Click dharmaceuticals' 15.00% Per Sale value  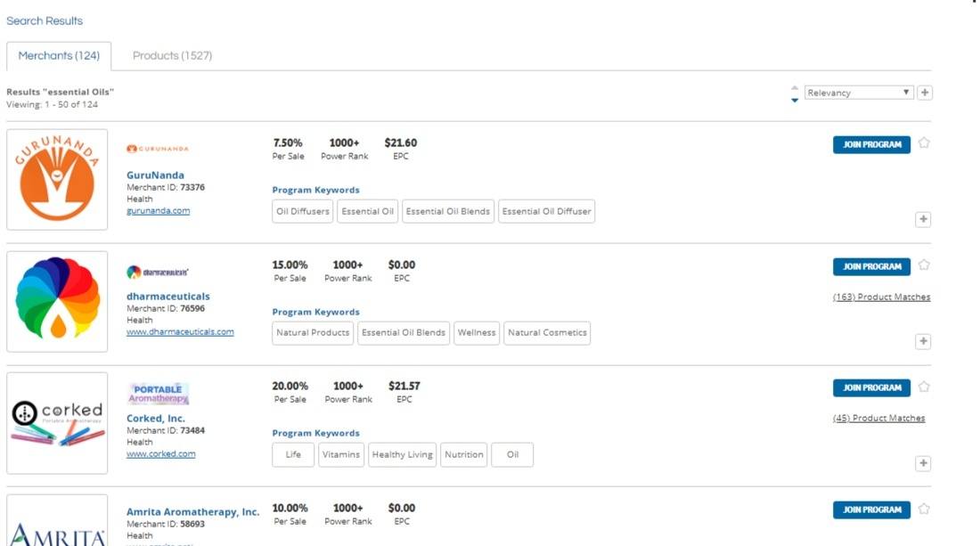point(290,265)
